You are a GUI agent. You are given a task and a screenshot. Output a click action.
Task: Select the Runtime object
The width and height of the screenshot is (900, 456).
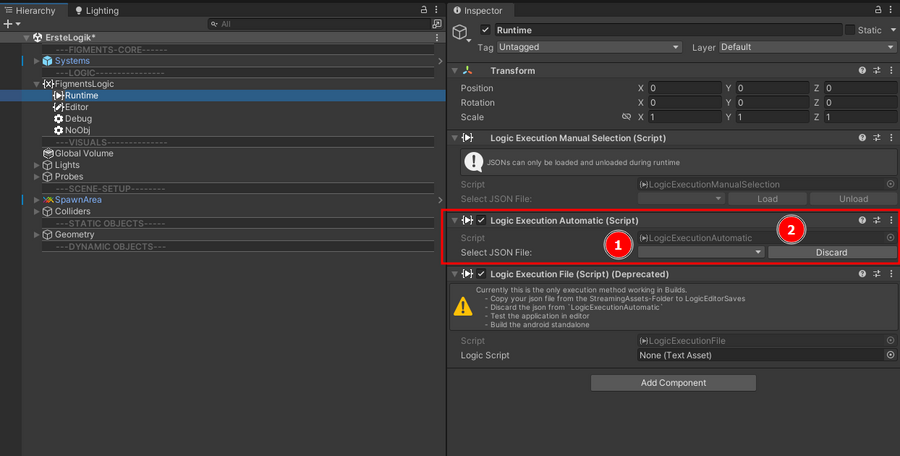point(81,95)
